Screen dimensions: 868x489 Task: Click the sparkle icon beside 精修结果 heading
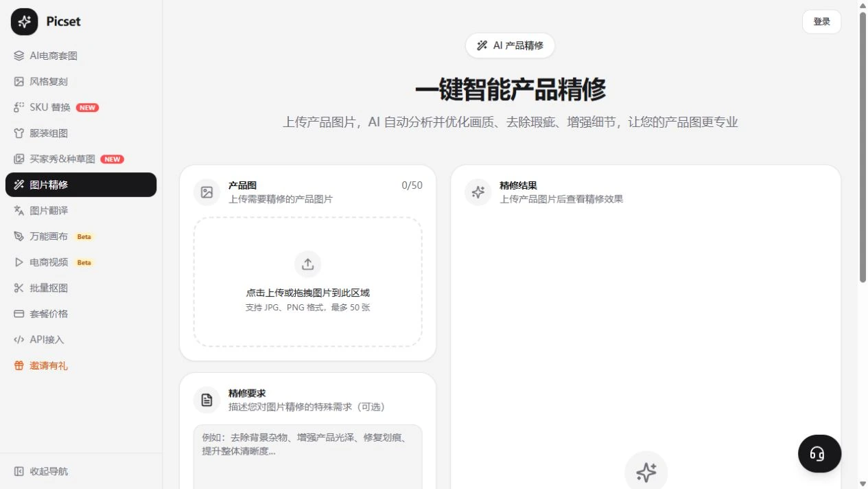coord(478,192)
